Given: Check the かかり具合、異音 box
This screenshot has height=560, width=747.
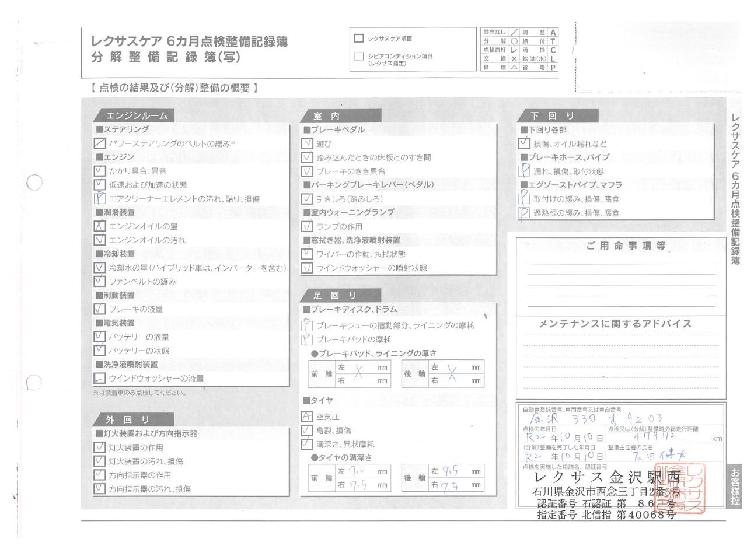Looking at the screenshot, I should click(x=100, y=171).
